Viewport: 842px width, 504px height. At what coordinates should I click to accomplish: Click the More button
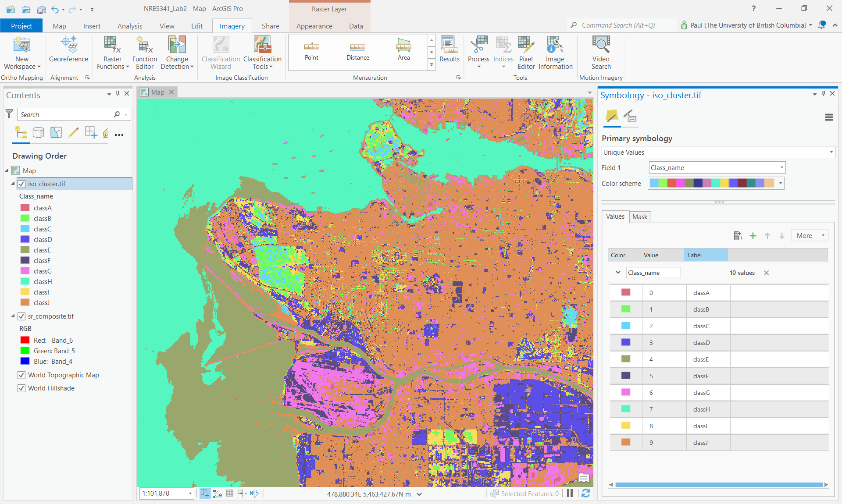[x=809, y=236]
